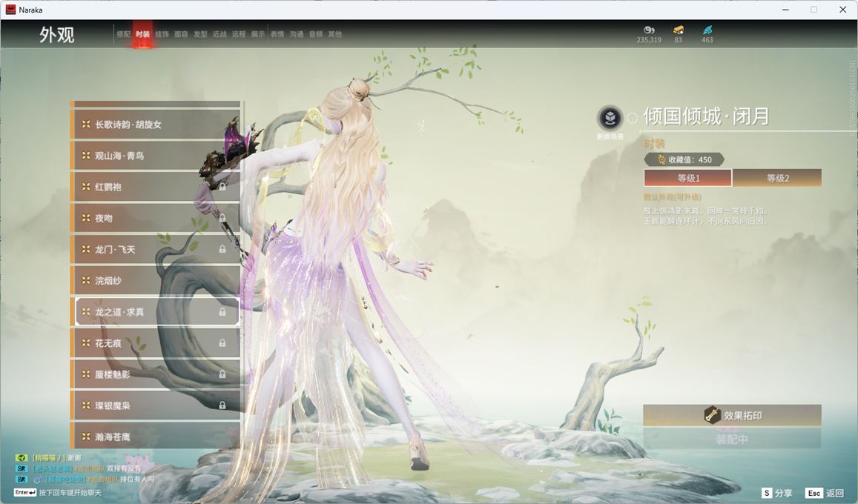This screenshot has width=858, height=504.
Task: Click the Naraka app icon in title bar
Action: 10,10
